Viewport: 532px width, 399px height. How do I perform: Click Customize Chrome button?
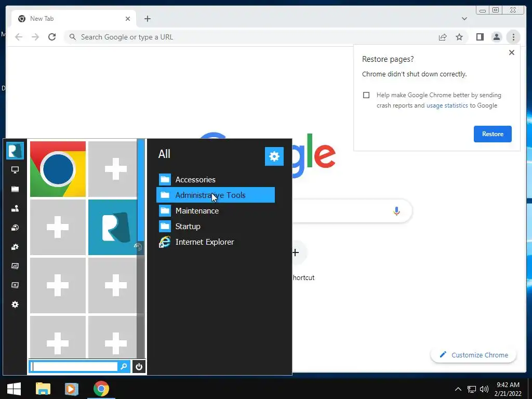pos(474,355)
